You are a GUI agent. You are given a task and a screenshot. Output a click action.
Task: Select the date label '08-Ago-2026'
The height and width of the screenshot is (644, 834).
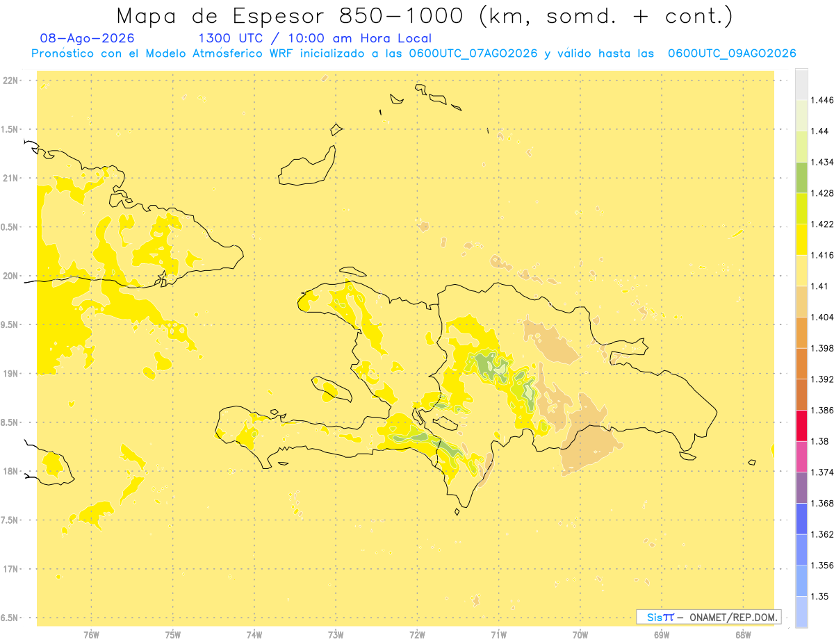coord(88,39)
